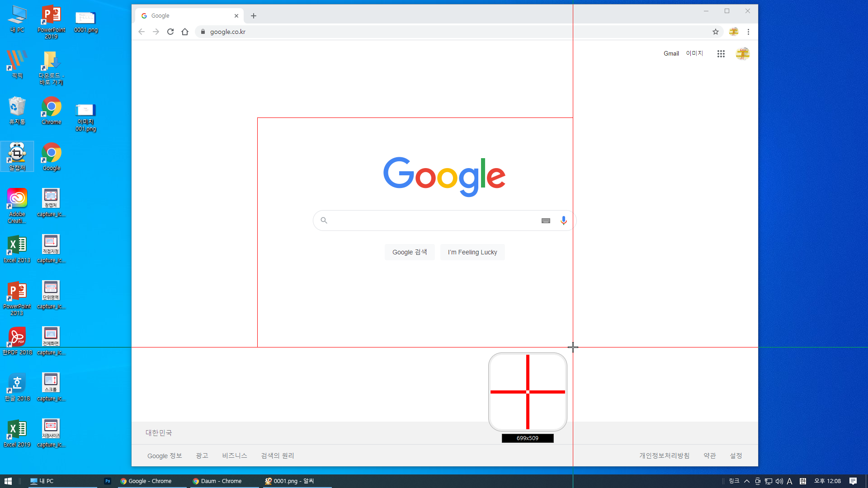The width and height of the screenshot is (868, 488).
Task: Open the on-screen keyboard input tool
Action: coord(546,221)
